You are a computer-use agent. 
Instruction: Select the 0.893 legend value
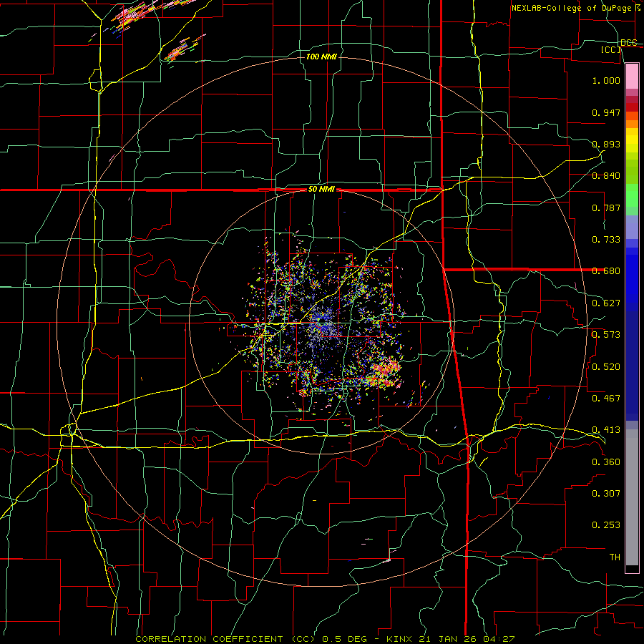[x=606, y=144]
